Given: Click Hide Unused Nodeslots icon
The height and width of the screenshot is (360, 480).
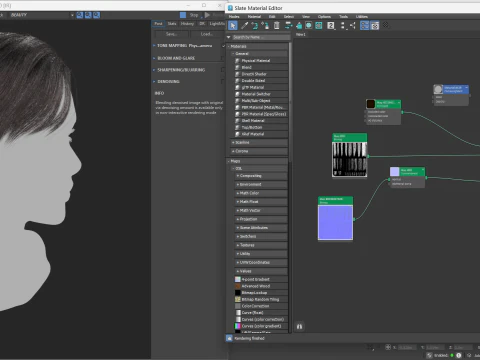Looking at the screenshot, I should 299,25.
